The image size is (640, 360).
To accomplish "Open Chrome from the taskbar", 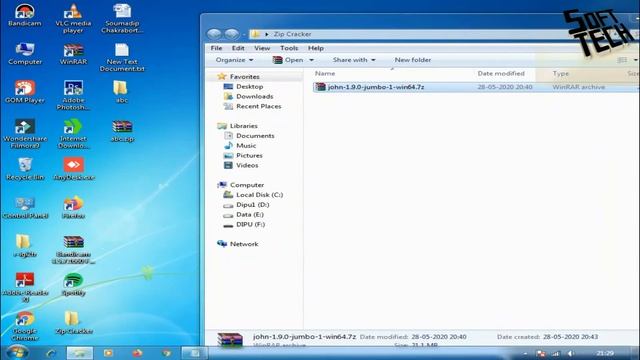I will pyautogui.click(x=166, y=353).
